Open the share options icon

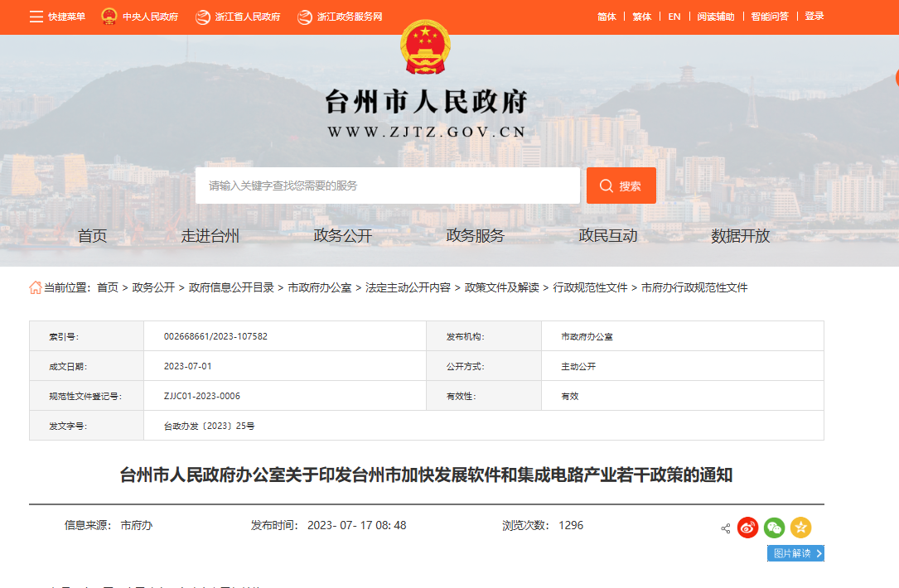click(x=724, y=528)
